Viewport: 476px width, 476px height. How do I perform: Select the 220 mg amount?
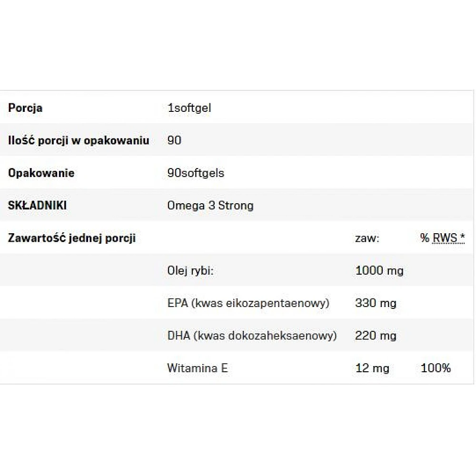376,336
